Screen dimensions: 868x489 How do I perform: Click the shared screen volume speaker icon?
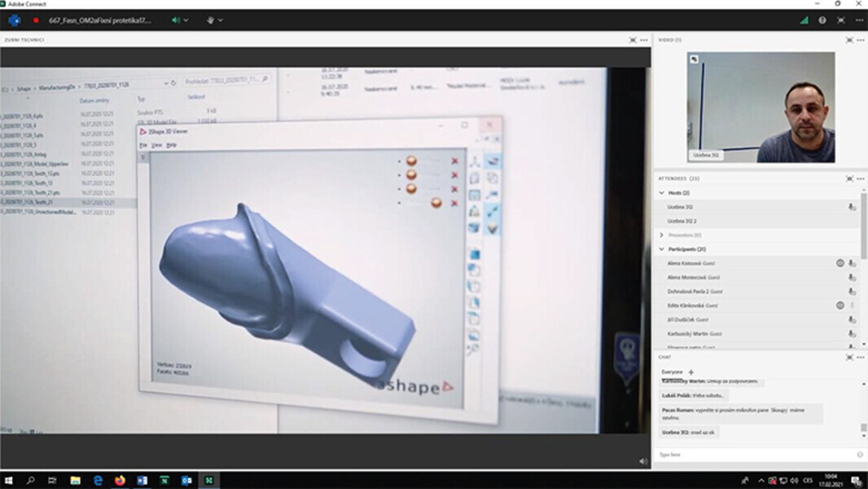pyautogui.click(x=643, y=461)
